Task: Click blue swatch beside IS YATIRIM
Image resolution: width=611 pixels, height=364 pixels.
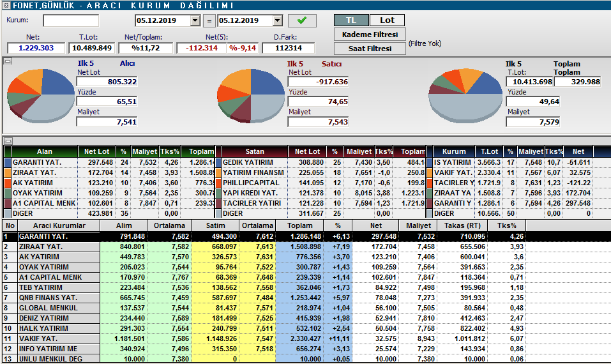Action: pyautogui.click(x=430, y=162)
